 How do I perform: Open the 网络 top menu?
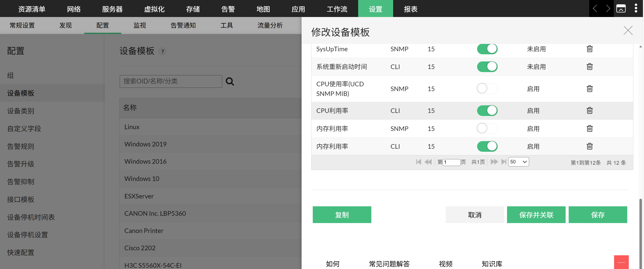74,9
